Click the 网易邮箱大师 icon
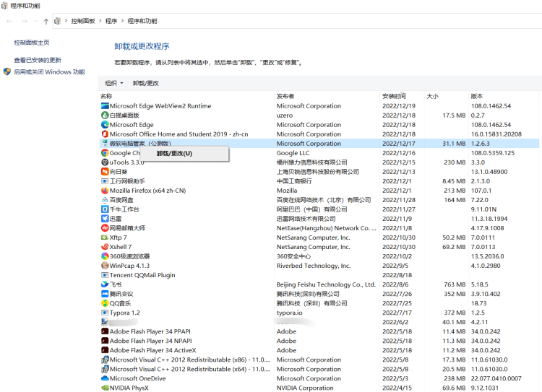 pos(105,228)
